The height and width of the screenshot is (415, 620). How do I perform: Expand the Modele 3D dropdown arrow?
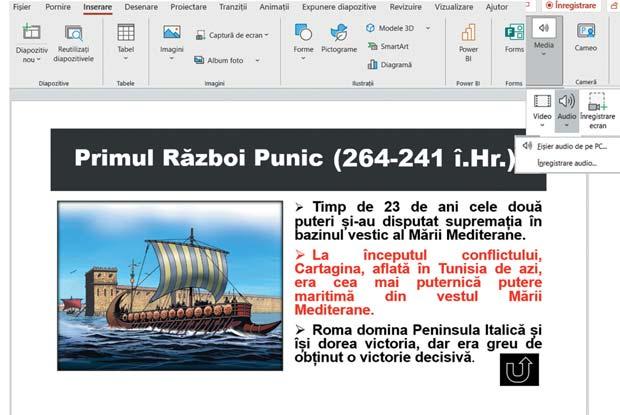tap(428, 28)
